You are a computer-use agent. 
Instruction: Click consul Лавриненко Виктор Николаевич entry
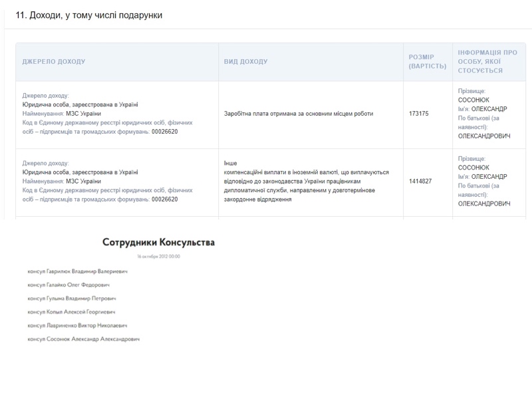coord(77,325)
